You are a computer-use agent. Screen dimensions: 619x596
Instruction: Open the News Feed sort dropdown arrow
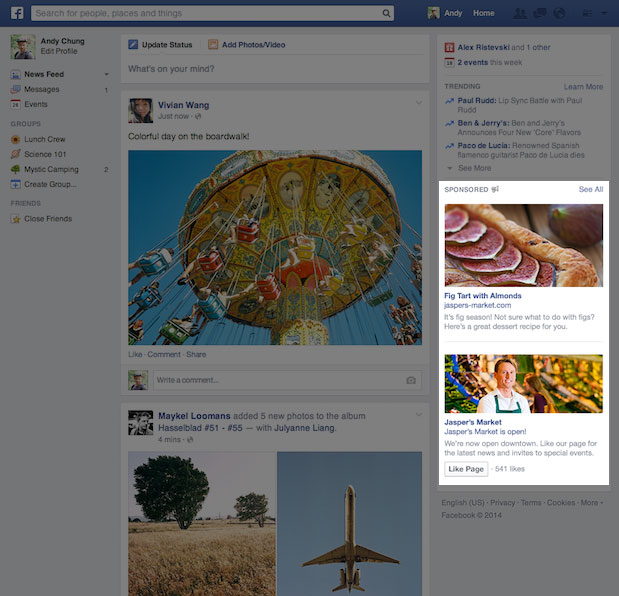coord(106,75)
